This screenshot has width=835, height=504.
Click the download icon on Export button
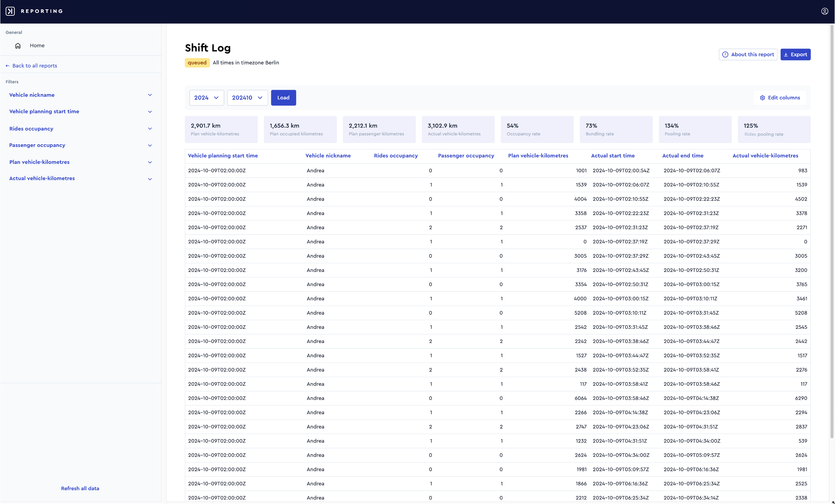[786, 55]
